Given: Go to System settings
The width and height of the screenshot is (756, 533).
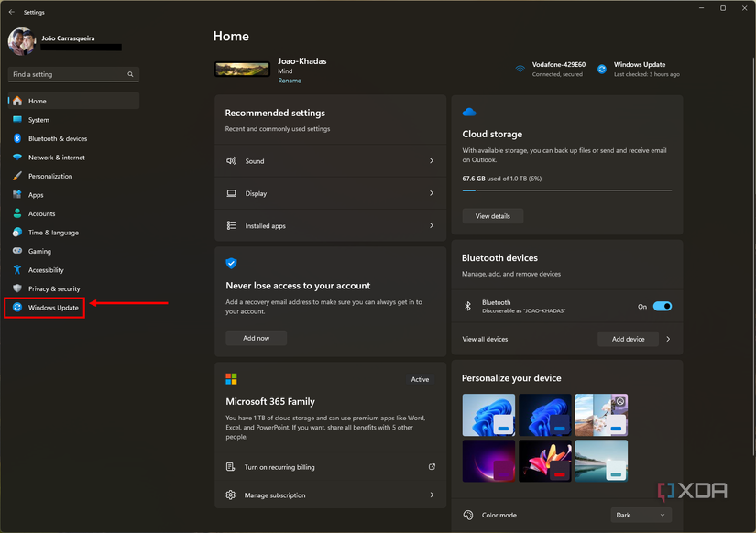Looking at the screenshot, I should pos(74,120).
